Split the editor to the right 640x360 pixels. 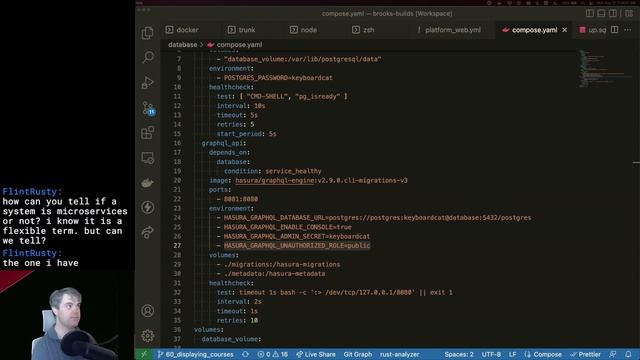[x=615, y=30]
